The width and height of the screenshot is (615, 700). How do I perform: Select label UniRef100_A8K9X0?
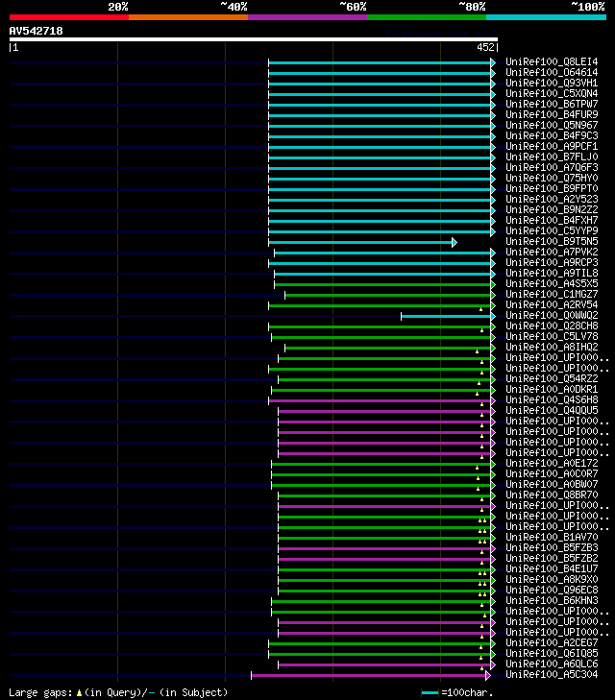coord(552,579)
